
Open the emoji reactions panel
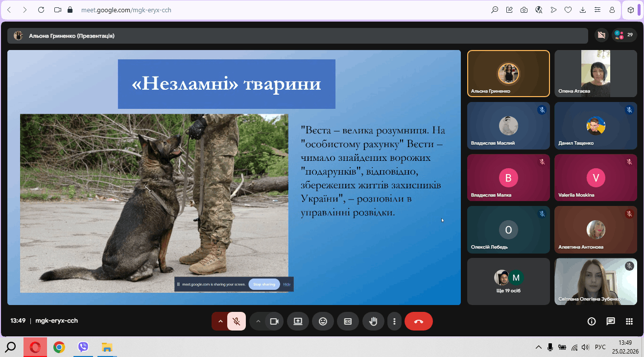pyautogui.click(x=323, y=321)
